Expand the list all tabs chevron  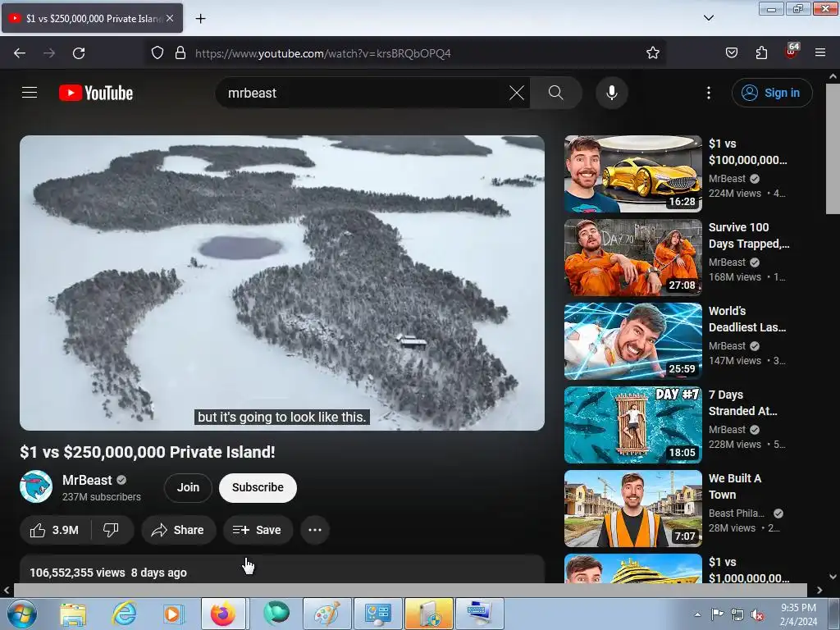708,18
